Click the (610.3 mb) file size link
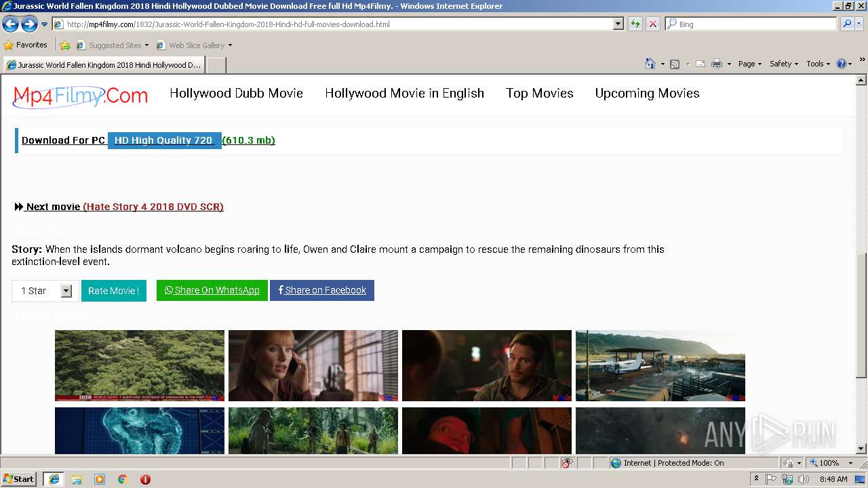 point(248,140)
